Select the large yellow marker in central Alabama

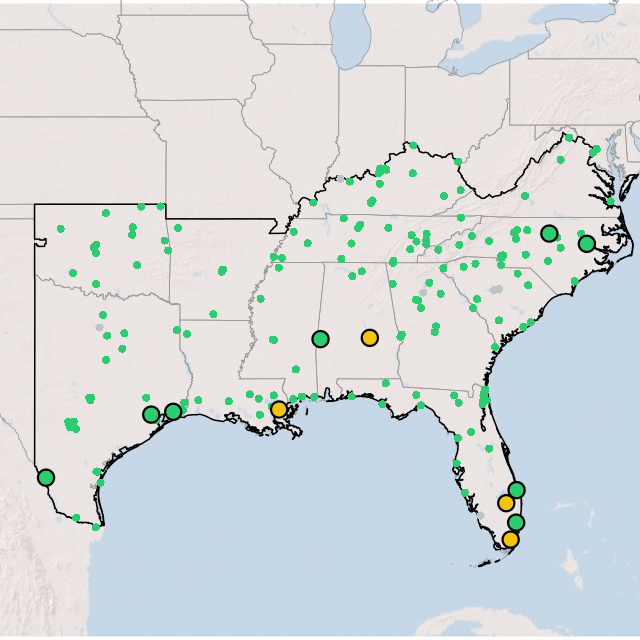click(x=370, y=338)
